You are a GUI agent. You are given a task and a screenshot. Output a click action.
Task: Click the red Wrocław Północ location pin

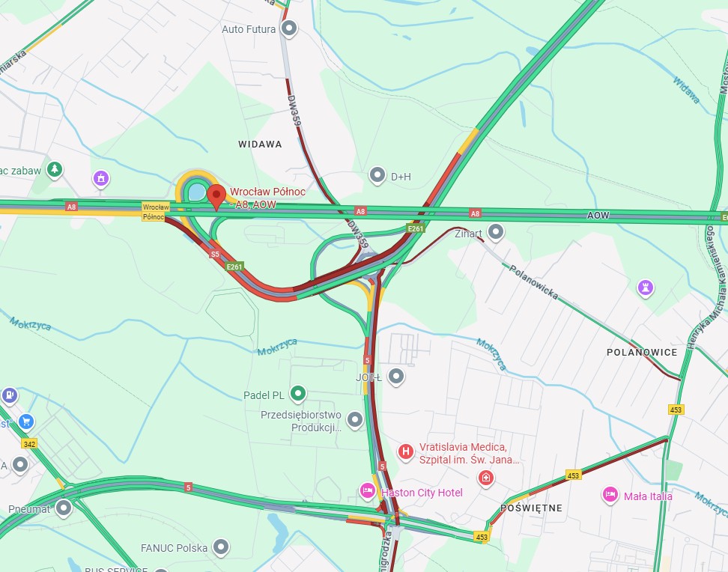tap(216, 197)
